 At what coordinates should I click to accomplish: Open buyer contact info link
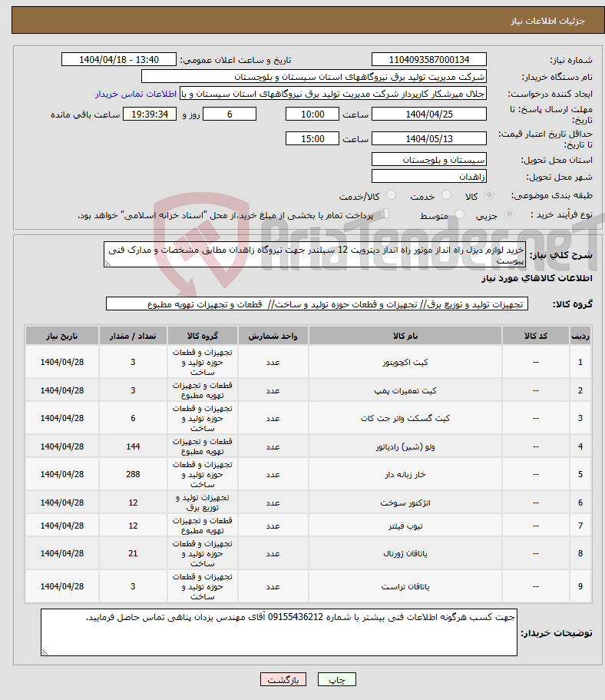(x=136, y=95)
